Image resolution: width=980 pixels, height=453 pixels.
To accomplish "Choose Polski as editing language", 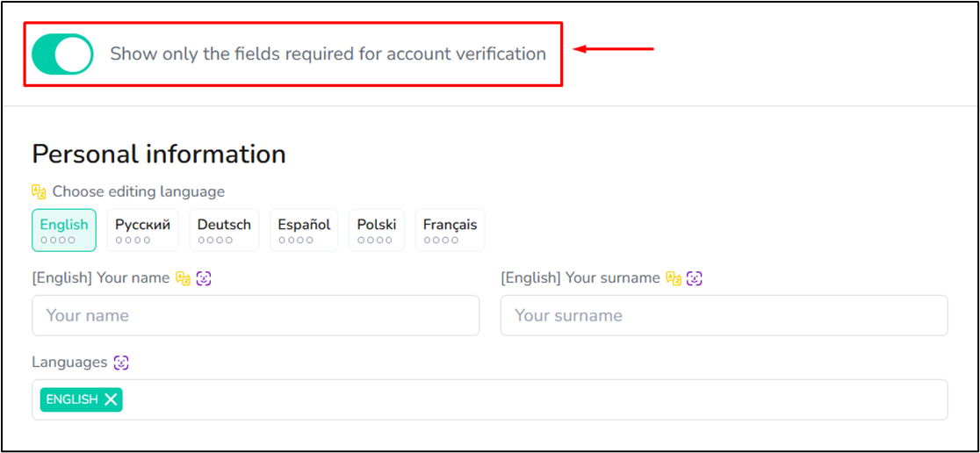I will [x=377, y=230].
